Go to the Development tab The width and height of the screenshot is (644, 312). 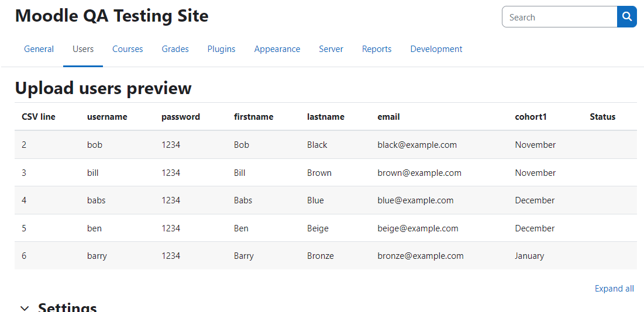click(436, 49)
